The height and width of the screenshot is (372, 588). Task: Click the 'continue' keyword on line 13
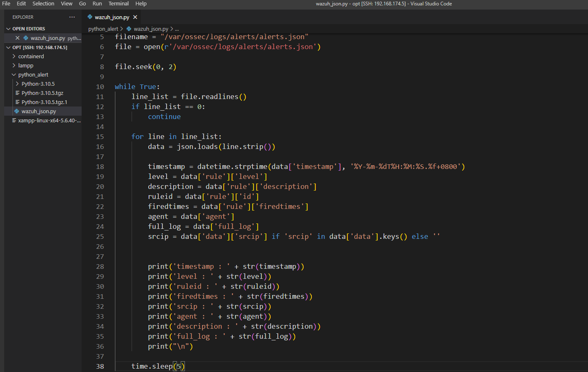(x=164, y=117)
